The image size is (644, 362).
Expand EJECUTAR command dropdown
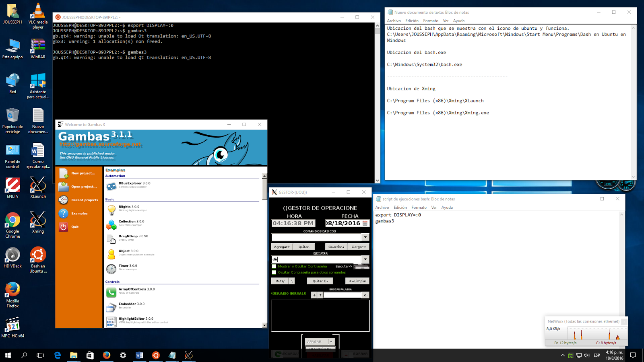tap(365, 259)
